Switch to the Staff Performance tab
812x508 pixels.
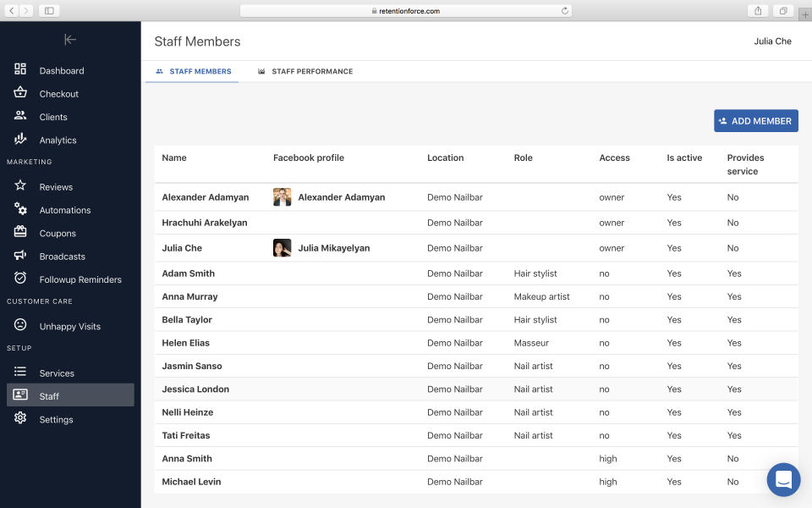[305, 72]
